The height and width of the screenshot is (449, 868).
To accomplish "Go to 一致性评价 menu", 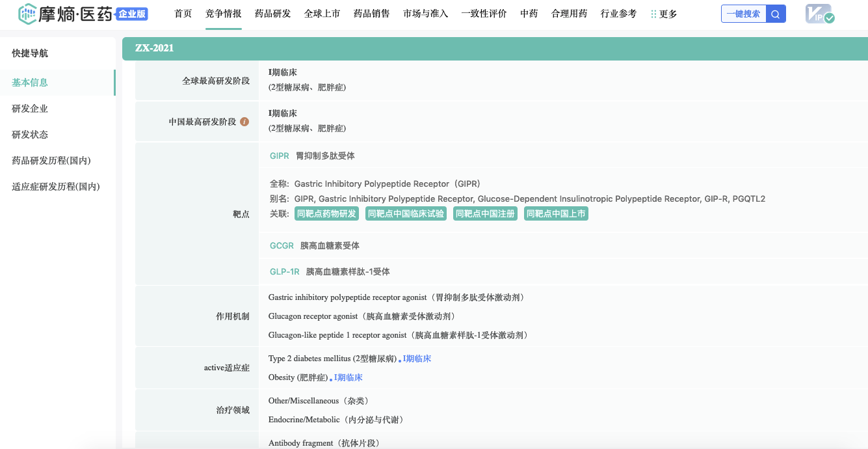I will point(484,14).
